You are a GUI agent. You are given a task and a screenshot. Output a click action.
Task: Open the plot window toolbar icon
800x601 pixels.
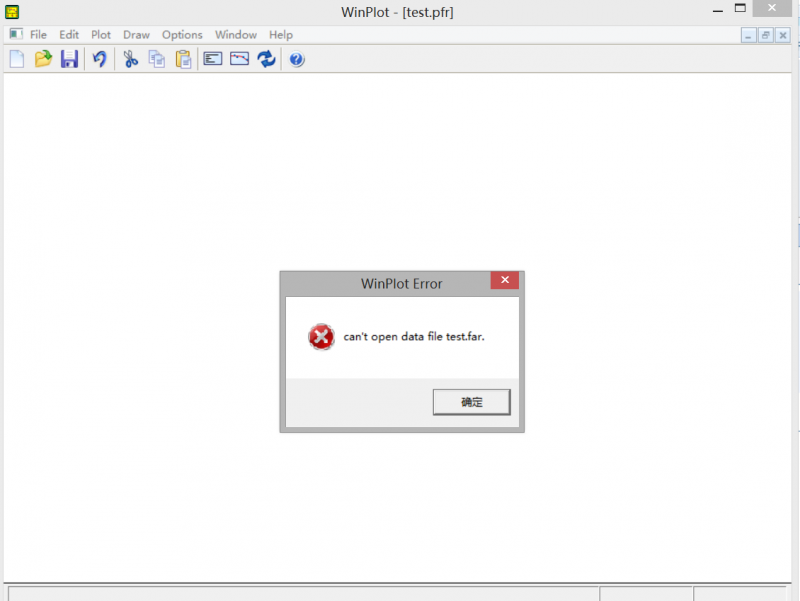pos(239,59)
